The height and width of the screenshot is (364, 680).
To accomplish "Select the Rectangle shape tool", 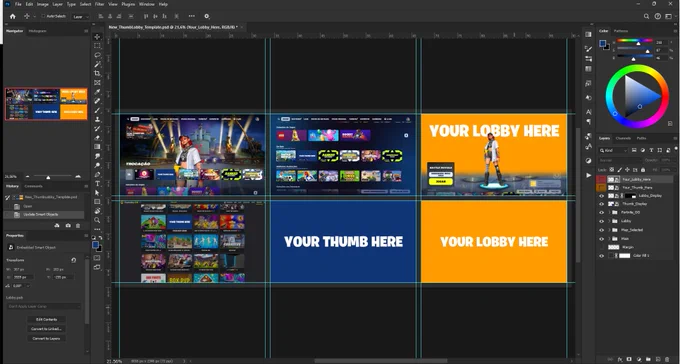I will pos(97,202).
